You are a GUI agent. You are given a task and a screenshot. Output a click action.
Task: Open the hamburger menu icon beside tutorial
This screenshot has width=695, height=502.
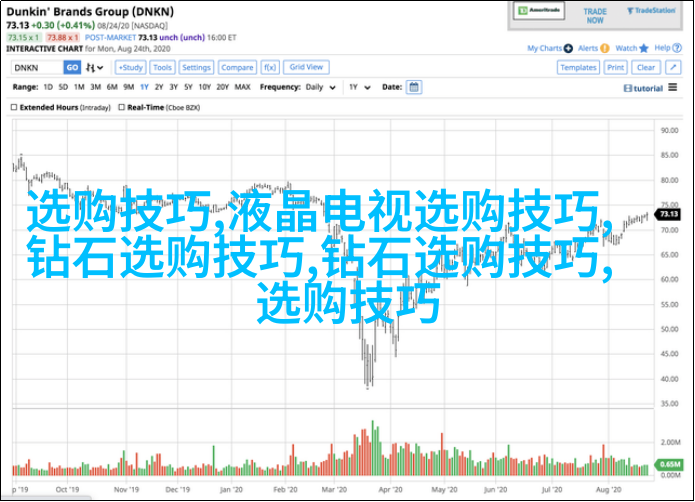(672, 87)
